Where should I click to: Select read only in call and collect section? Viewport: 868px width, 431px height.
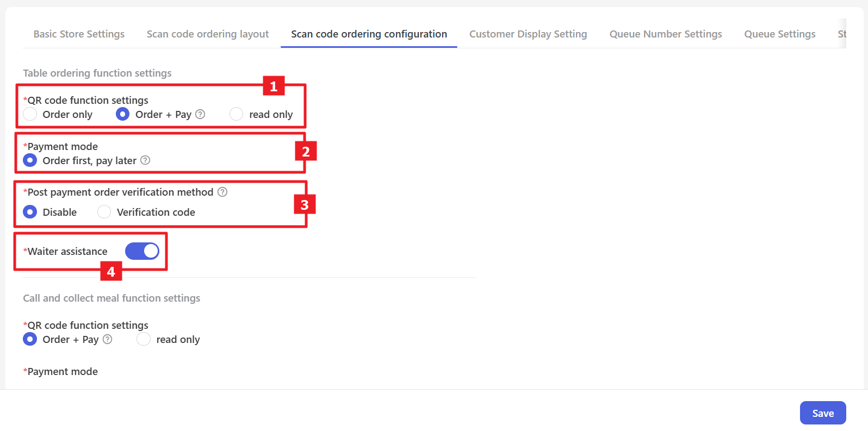pyautogui.click(x=144, y=339)
